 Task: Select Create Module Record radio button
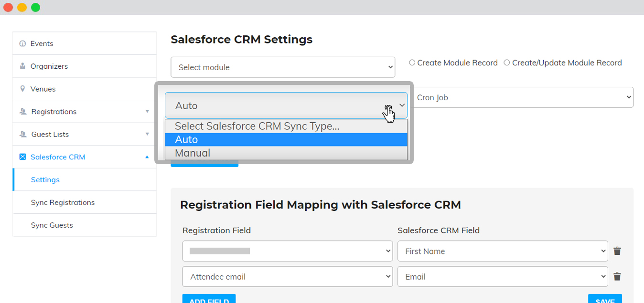tap(412, 63)
